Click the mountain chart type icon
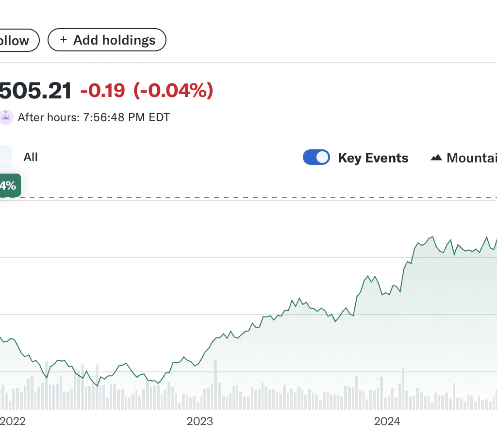 436,158
